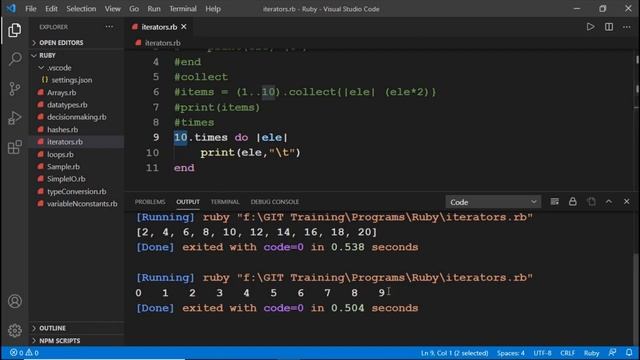This screenshot has width=640, height=360.
Task: Switch to the Debug Console tab
Action: [x=275, y=202]
